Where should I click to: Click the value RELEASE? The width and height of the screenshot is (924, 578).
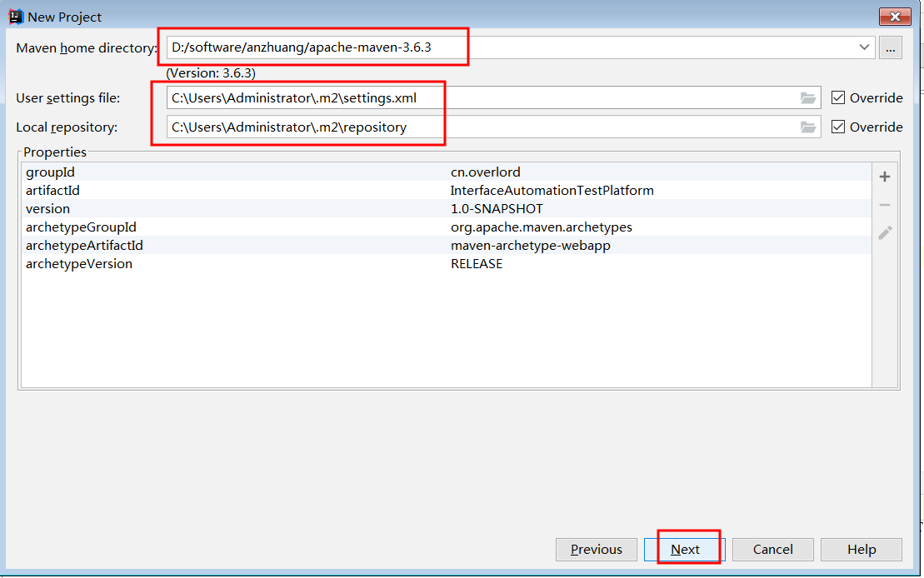click(477, 263)
